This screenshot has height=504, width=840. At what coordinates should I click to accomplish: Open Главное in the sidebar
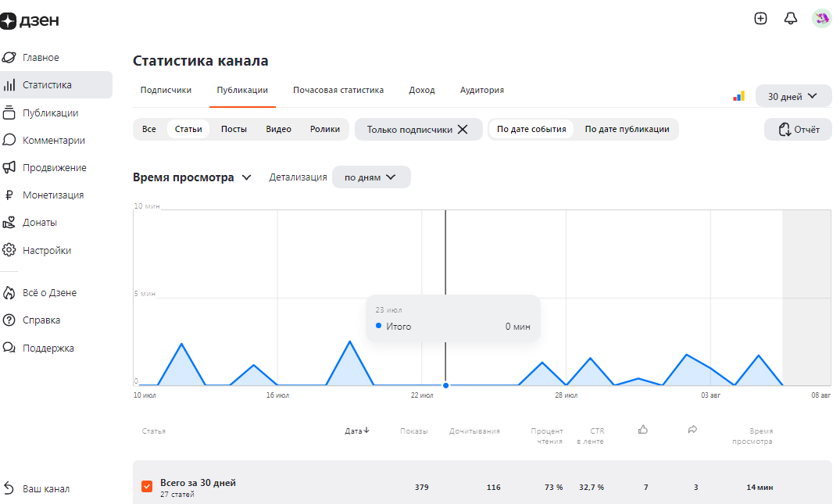click(41, 57)
